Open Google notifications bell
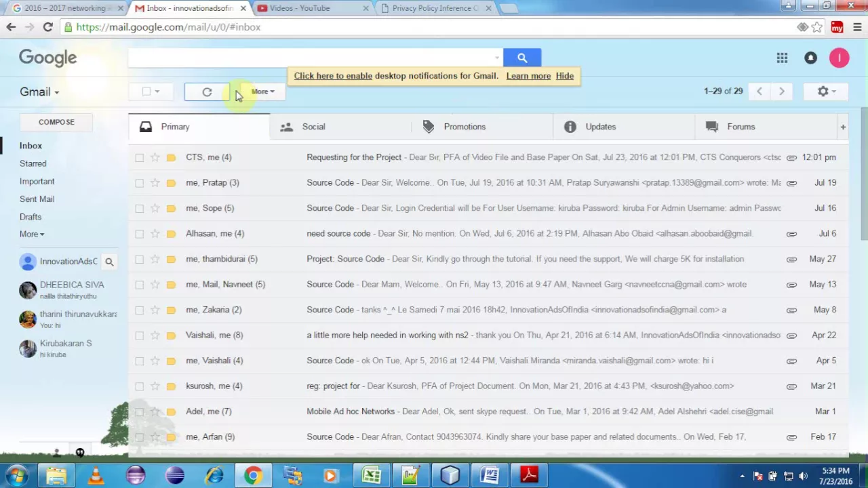Image resolution: width=868 pixels, height=488 pixels. [810, 58]
